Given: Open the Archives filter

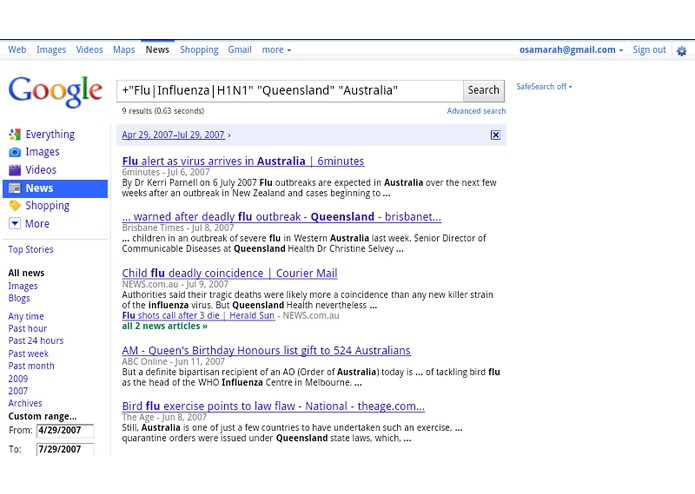Looking at the screenshot, I should pyautogui.click(x=25, y=403).
